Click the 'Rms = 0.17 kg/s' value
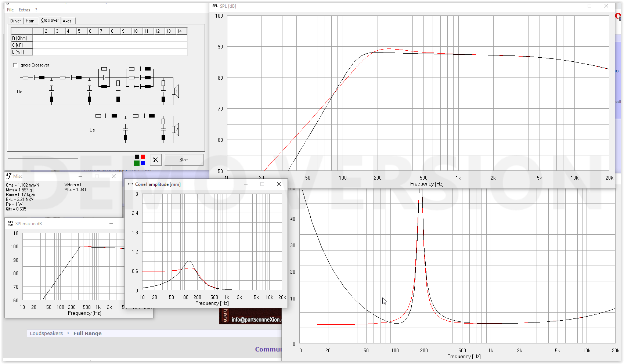Screen dimensions: 624x364 (x=21, y=195)
